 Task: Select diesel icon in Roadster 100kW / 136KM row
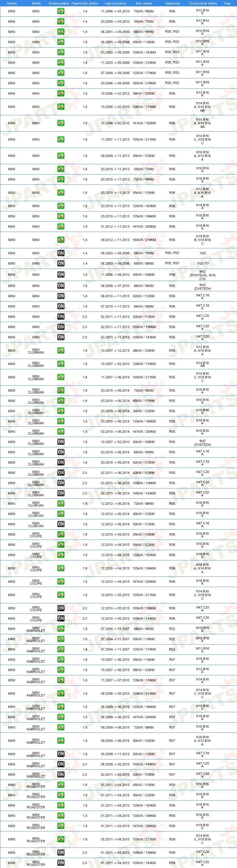click(x=61, y=853)
